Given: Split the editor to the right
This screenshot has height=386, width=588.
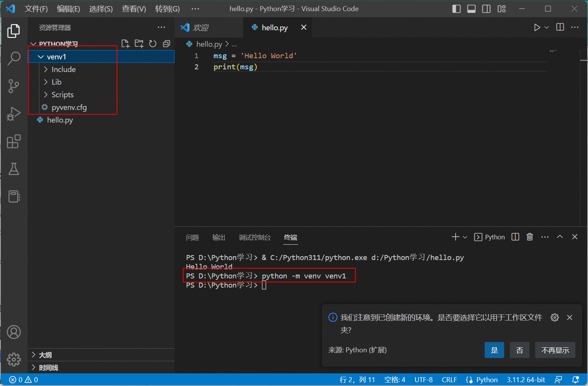Looking at the screenshot, I should [x=560, y=27].
